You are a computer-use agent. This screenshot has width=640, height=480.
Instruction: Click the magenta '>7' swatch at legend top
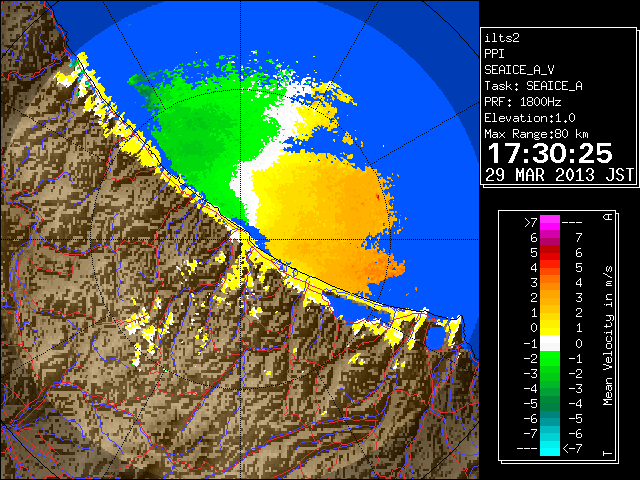pyautogui.click(x=550, y=223)
